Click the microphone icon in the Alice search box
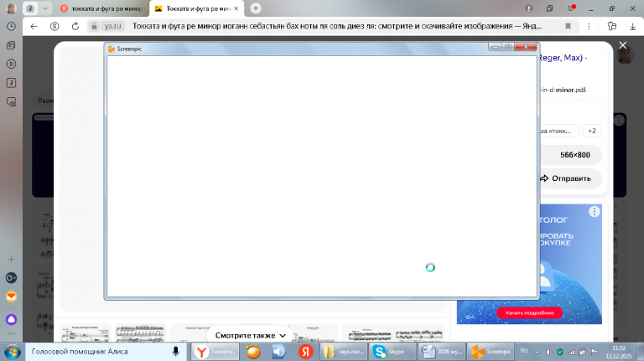The width and height of the screenshot is (644, 361). (x=176, y=352)
